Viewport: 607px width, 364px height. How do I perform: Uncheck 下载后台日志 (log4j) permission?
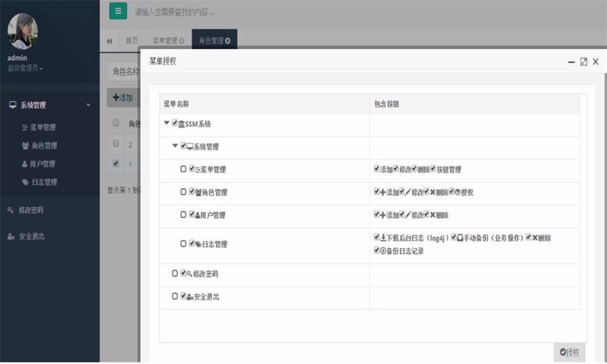click(376, 237)
